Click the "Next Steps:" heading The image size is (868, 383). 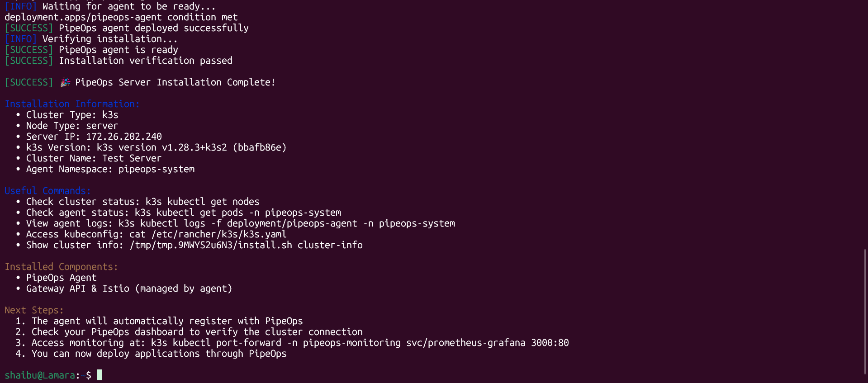[x=34, y=310]
